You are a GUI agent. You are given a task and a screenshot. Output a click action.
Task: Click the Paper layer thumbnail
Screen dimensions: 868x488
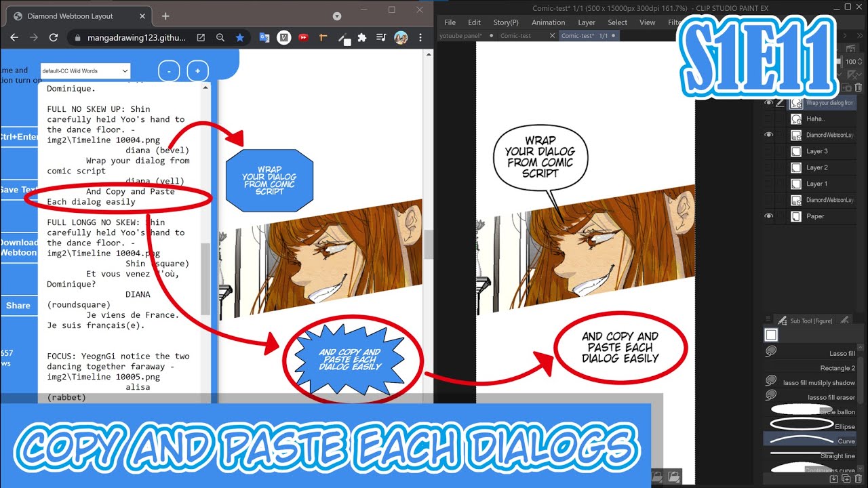[x=796, y=216]
